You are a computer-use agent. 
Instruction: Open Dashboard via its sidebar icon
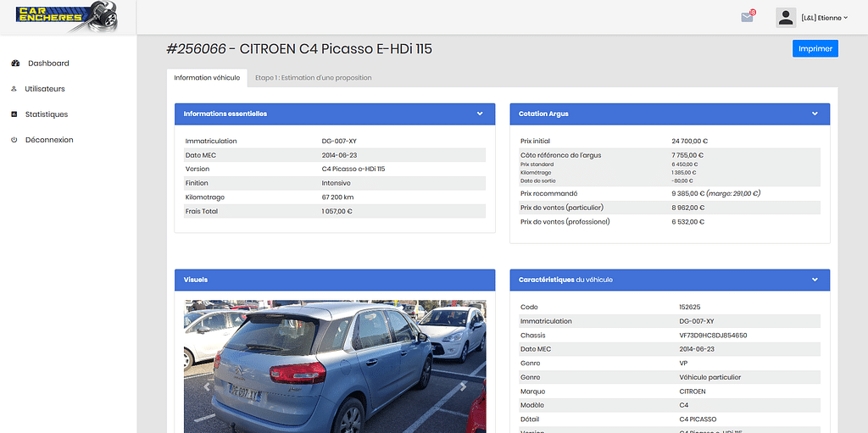click(x=15, y=64)
